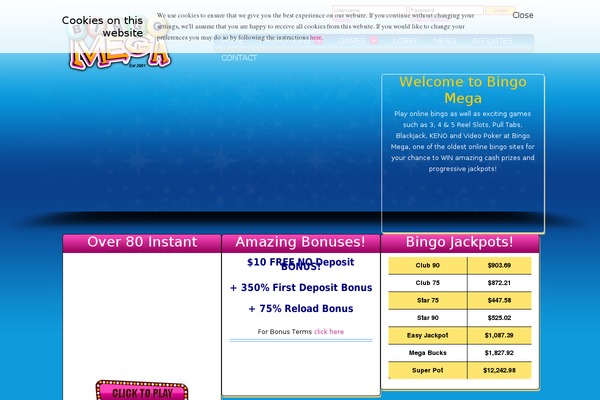Click the '$10 FREE NO Deposit' text

tap(300, 262)
